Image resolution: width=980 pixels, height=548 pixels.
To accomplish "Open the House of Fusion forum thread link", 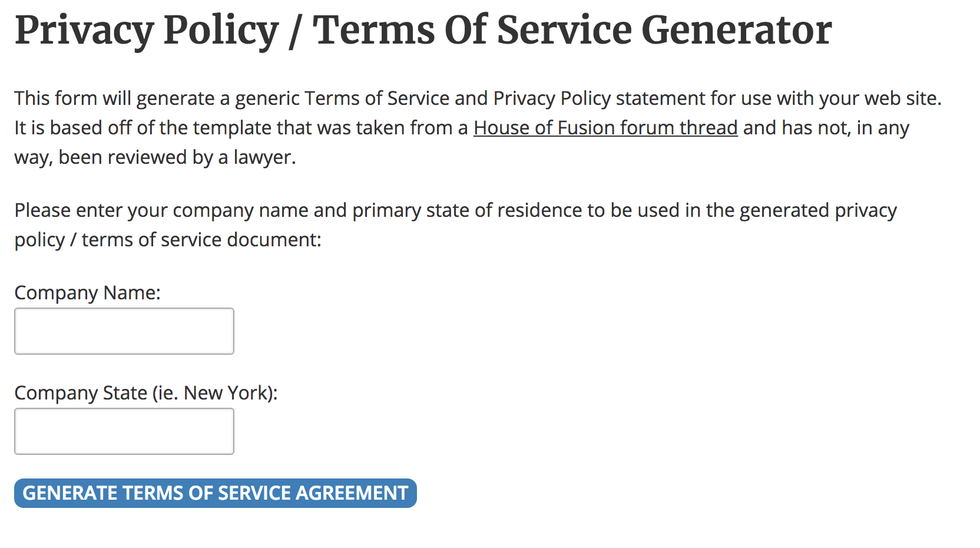I will [605, 128].
